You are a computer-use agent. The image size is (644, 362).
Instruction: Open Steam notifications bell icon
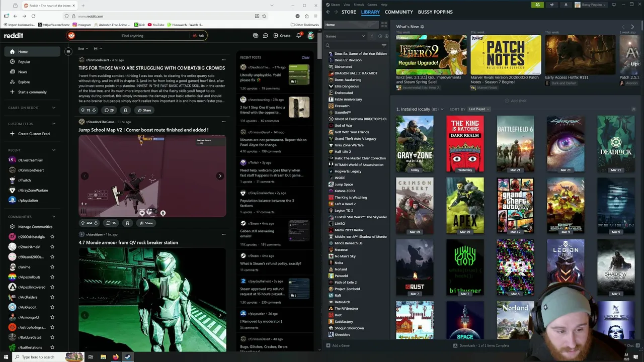click(x=566, y=5)
